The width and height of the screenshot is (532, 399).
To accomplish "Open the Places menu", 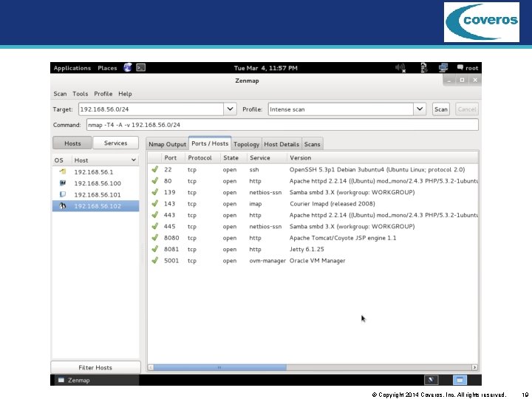I will tap(107, 68).
